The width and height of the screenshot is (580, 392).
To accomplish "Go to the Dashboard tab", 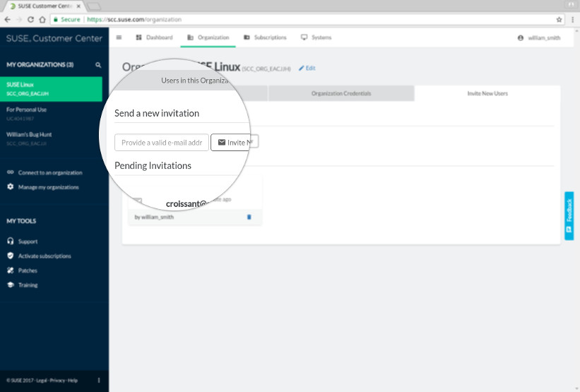I will point(154,37).
